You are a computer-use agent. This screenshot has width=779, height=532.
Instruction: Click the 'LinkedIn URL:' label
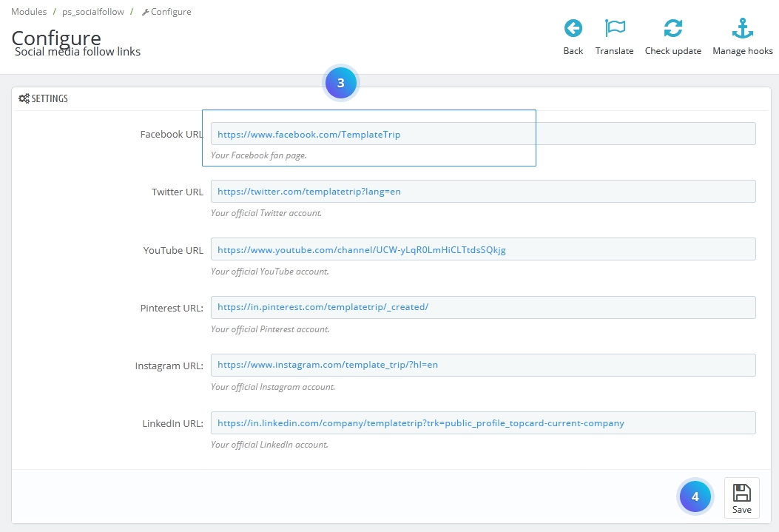click(x=172, y=424)
